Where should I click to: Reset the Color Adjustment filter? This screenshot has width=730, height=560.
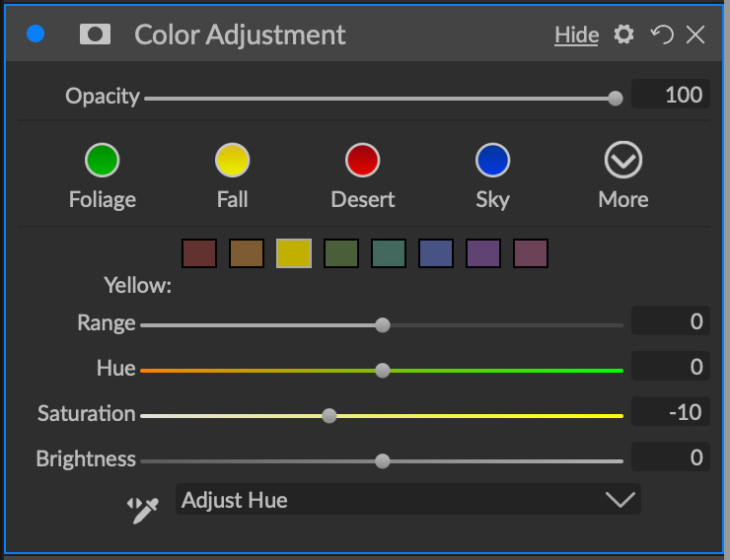661,35
